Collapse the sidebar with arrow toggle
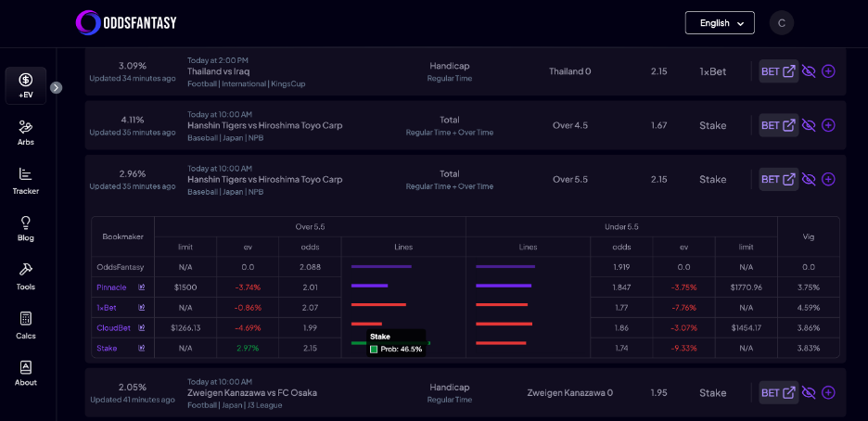 point(56,87)
